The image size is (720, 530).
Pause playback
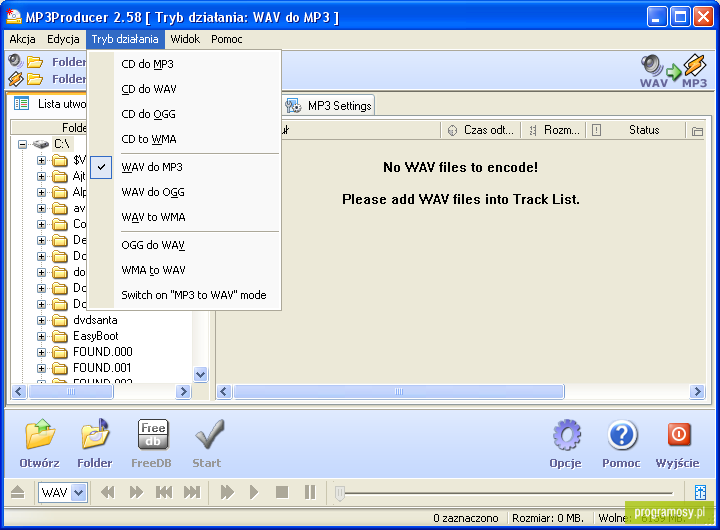[x=310, y=492]
